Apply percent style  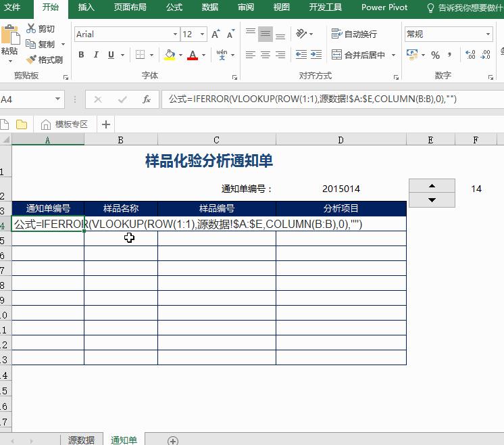(x=435, y=55)
